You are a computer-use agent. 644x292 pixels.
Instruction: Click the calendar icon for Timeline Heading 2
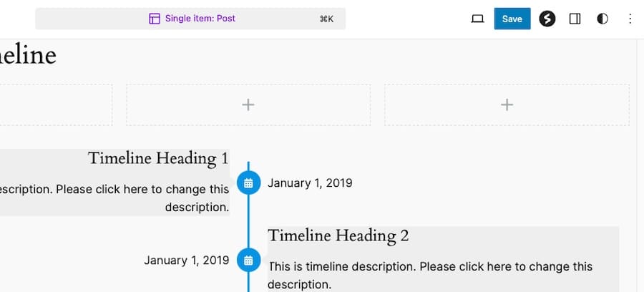point(248,261)
